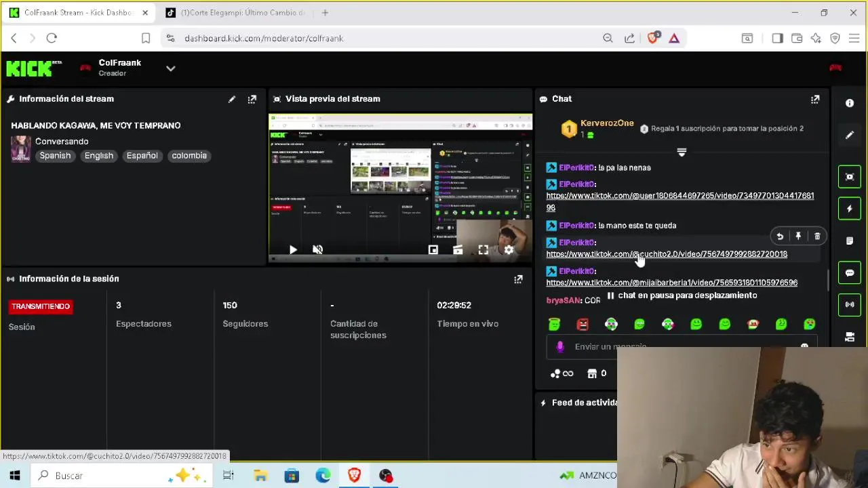Open the Conversando category thumbnail
The image size is (868, 488).
[x=20, y=149]
